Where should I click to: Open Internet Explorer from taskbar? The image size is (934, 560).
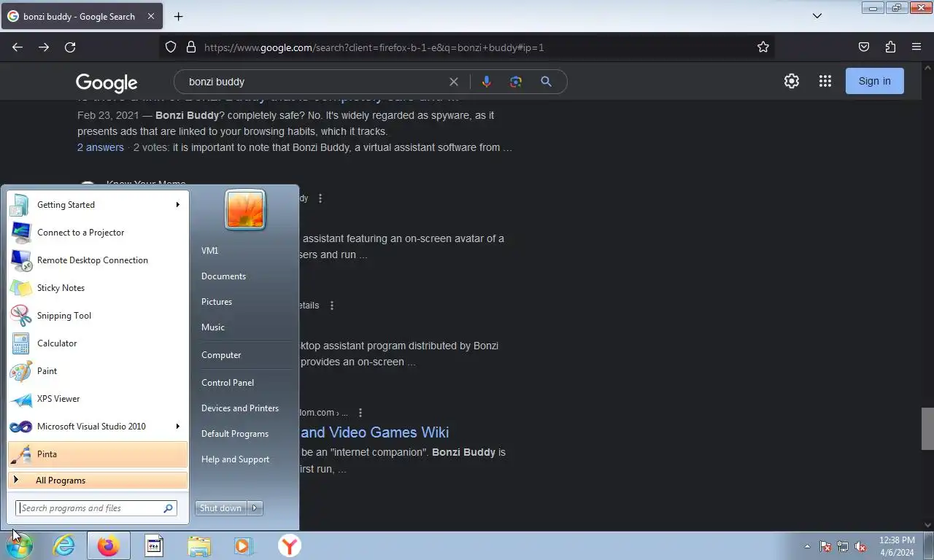tap(63, 545)
